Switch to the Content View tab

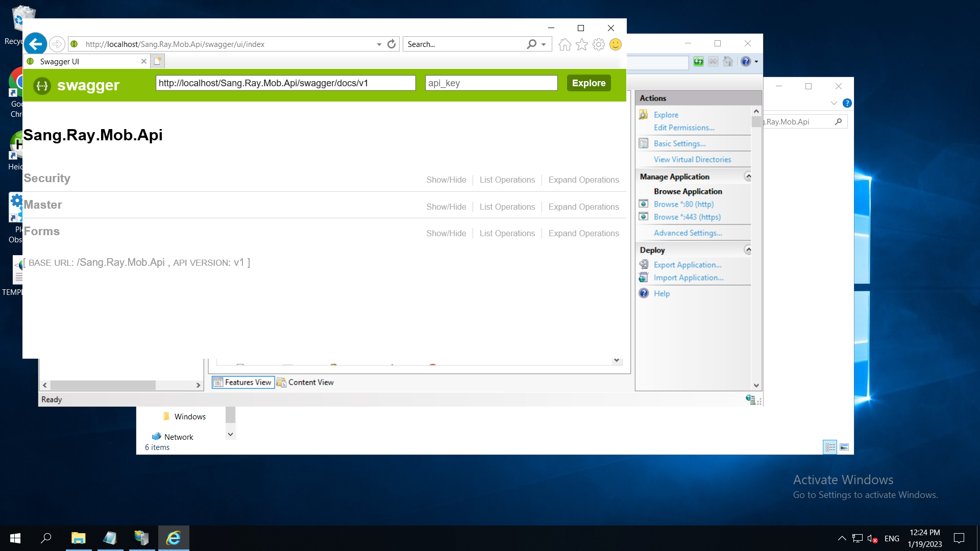tap(305, 382)
